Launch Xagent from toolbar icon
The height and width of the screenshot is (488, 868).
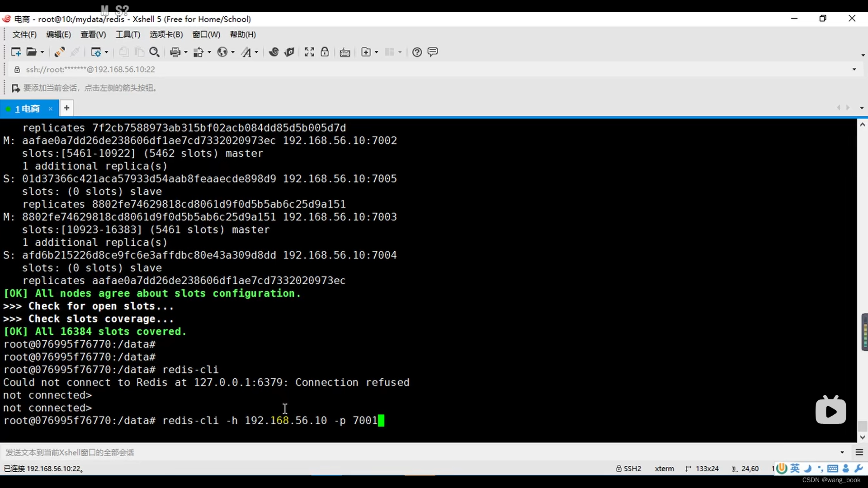point(289,52)
